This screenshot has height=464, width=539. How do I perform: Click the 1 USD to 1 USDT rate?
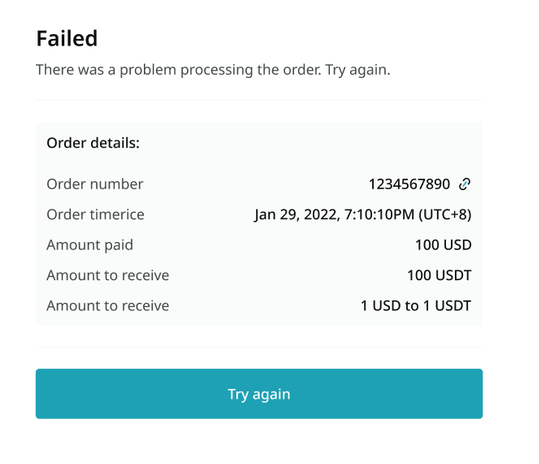click(416, 306)
